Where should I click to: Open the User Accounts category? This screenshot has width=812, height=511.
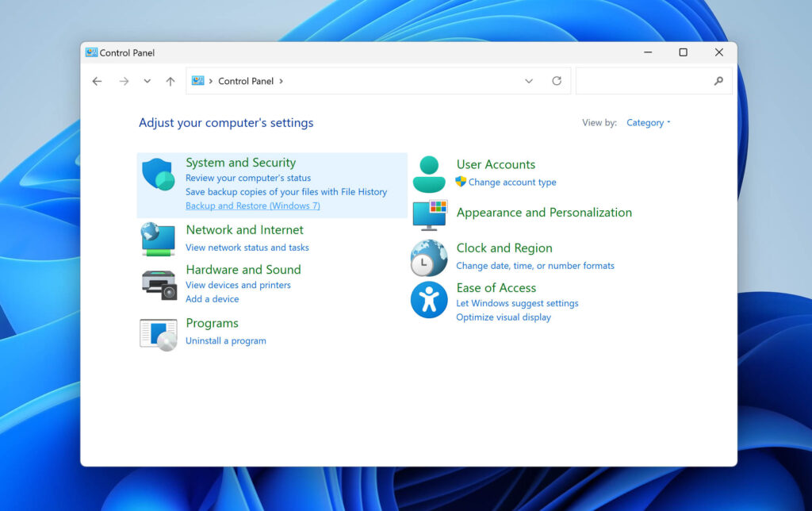click(x=496, y=165)
